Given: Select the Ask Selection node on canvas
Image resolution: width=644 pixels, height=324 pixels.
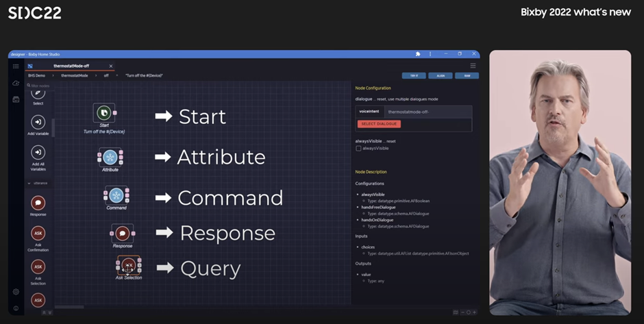Looking at the screenshot, I should coord(129,265).
